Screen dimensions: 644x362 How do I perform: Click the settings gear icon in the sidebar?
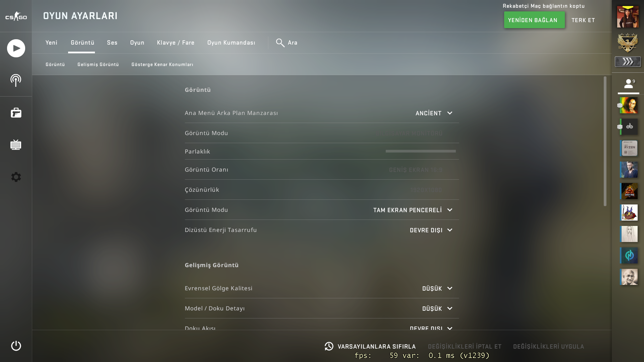16,177
